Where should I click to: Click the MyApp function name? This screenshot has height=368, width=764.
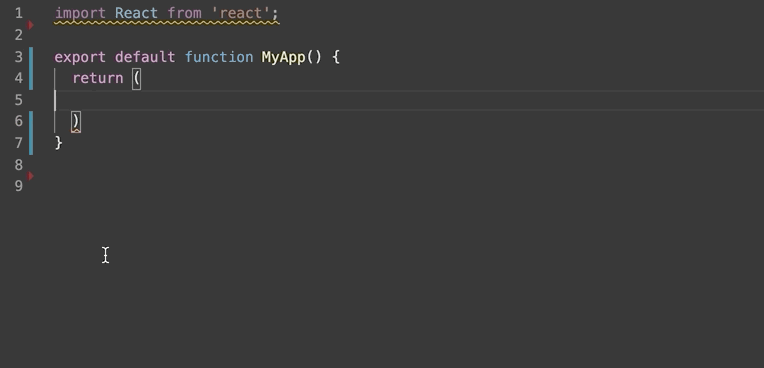[x=284, y=57]
